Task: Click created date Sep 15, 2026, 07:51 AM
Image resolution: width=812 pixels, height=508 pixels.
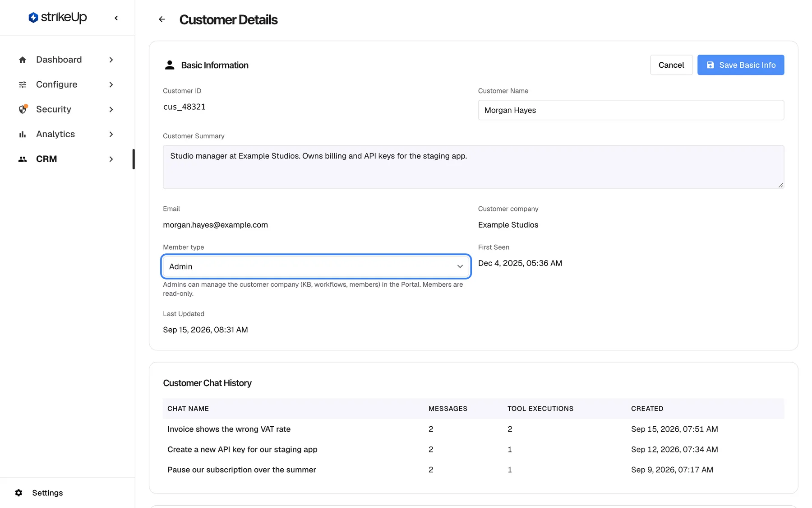Action: [x=674, y=429]
